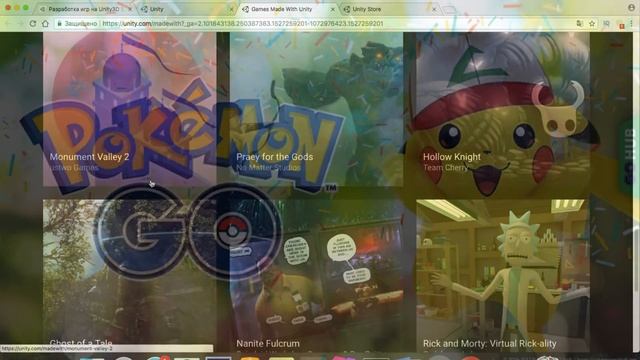Open the Hollow Knight title link
Screen dimensions: 640x360
452,157
